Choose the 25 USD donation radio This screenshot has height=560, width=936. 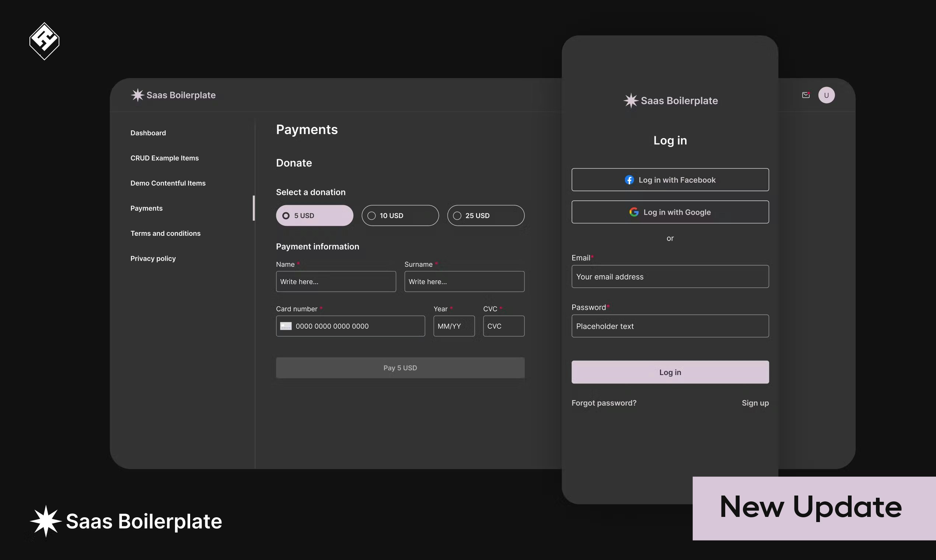[485, 216]
